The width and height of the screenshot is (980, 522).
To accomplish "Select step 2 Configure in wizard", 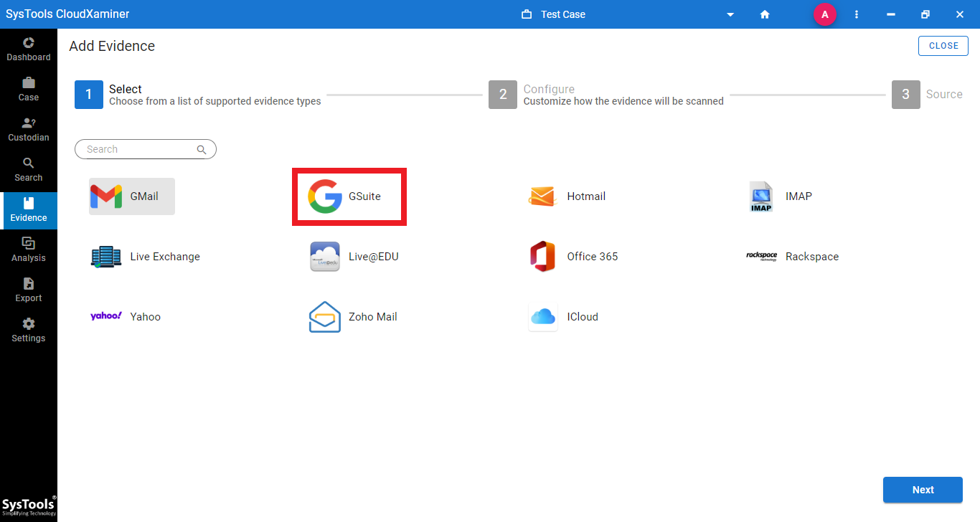I will (606, 95).
